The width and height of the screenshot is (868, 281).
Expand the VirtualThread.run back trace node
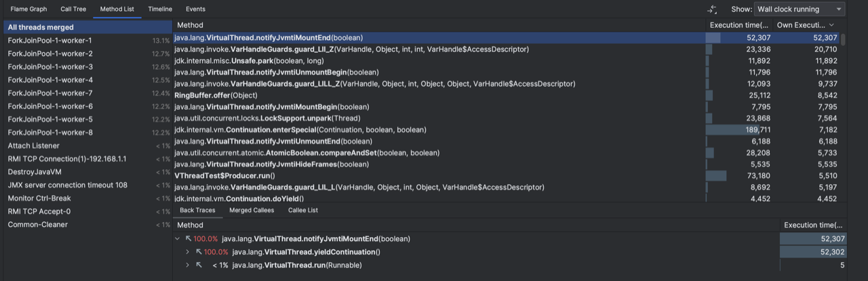tap(188, 265)
